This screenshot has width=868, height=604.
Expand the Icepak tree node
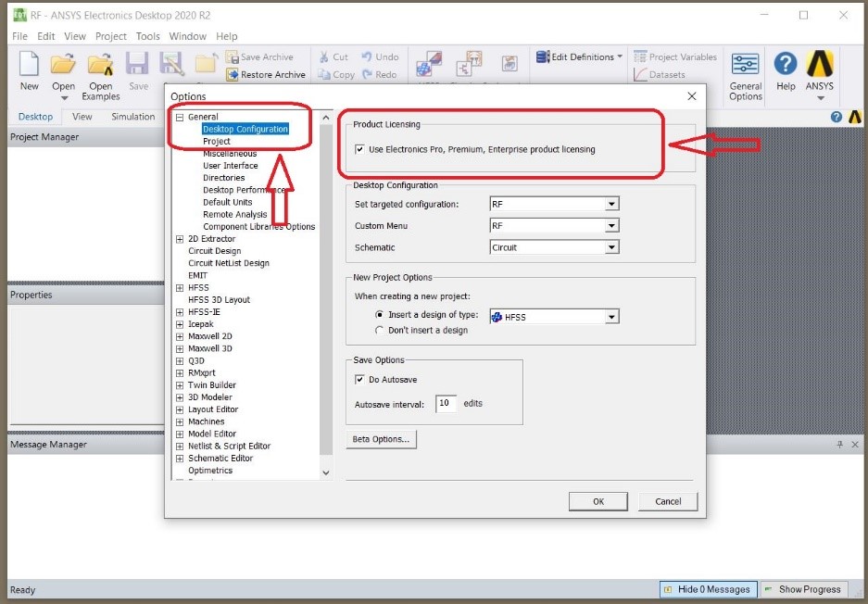tap(180, 324)
